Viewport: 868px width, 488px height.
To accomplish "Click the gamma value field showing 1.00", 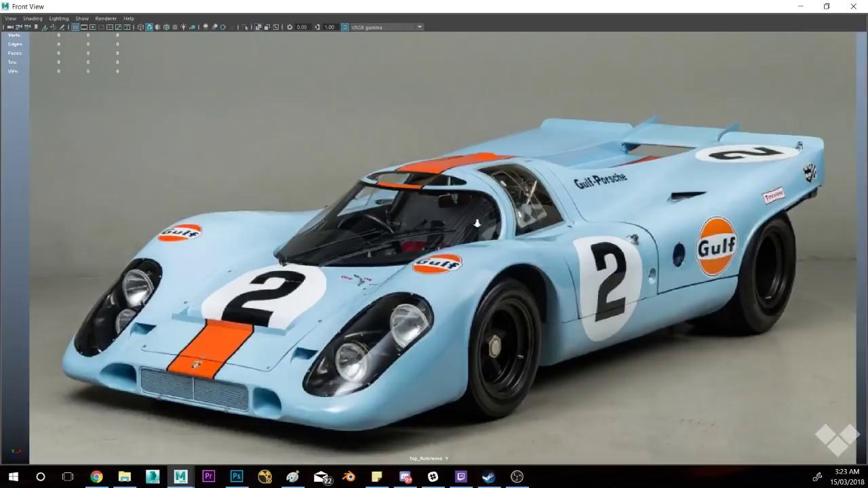I will [x=330, y=27].
